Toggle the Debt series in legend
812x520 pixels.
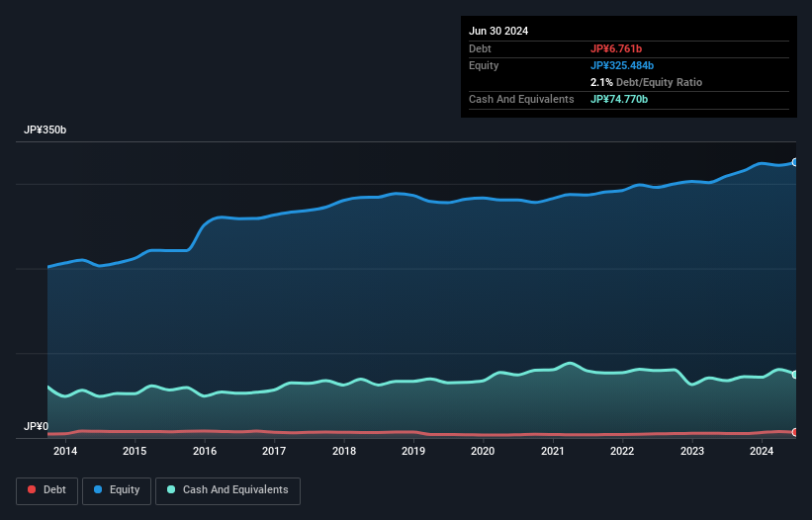(46, 489)
